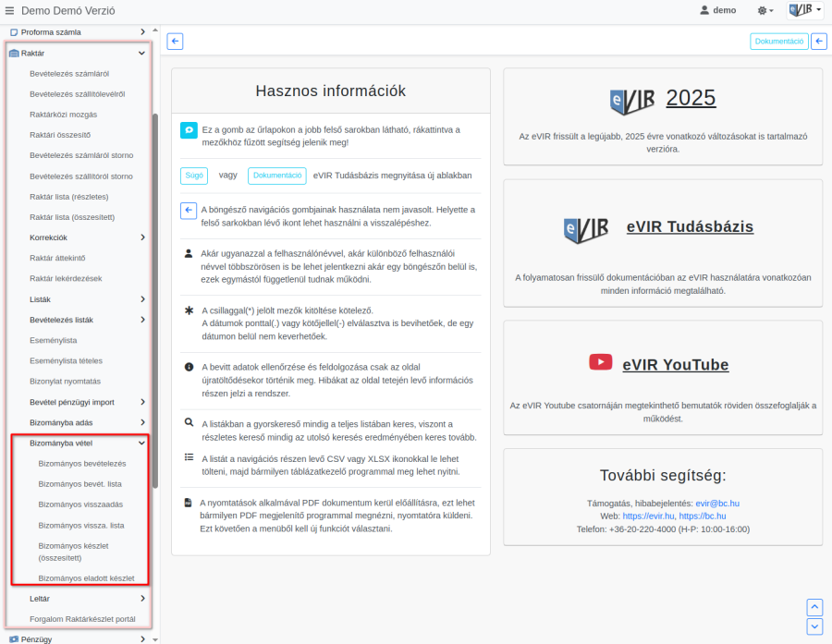The width and height of the screenshot is (832, 644).
Task: Open the settings gear dropdown
Action: pos(765,10)
